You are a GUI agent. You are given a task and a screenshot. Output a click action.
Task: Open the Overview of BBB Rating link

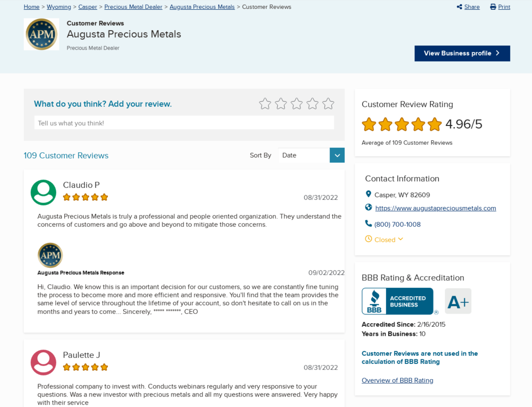point(397,380)
